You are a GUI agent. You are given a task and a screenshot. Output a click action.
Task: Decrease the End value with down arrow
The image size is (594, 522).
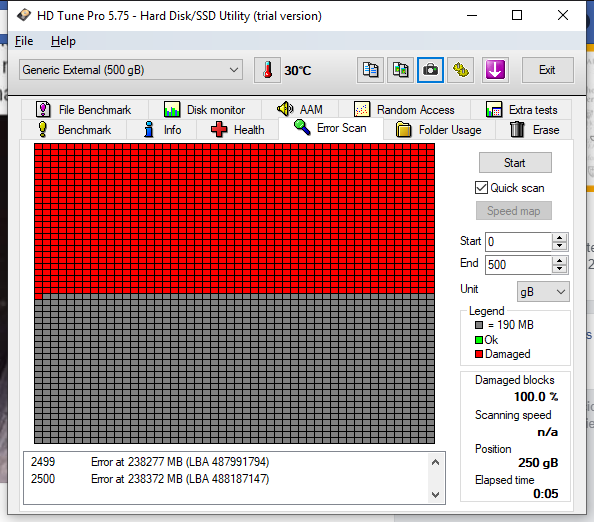pyautogui.click(x=560, y=269)
